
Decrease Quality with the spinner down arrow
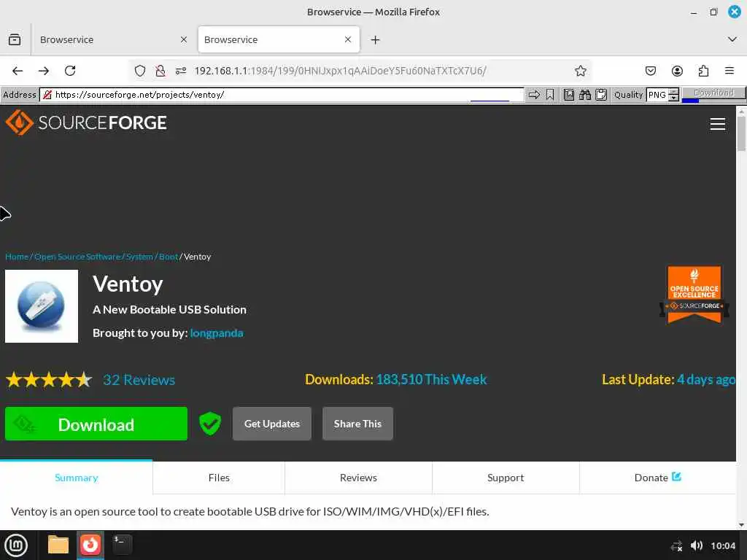coord(673,98)
